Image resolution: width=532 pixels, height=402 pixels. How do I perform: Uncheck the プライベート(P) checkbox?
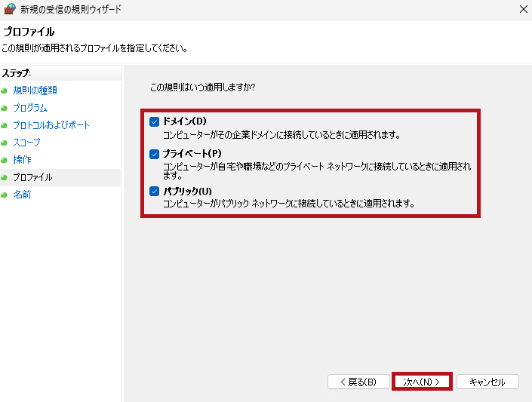(x=155, y=154)
